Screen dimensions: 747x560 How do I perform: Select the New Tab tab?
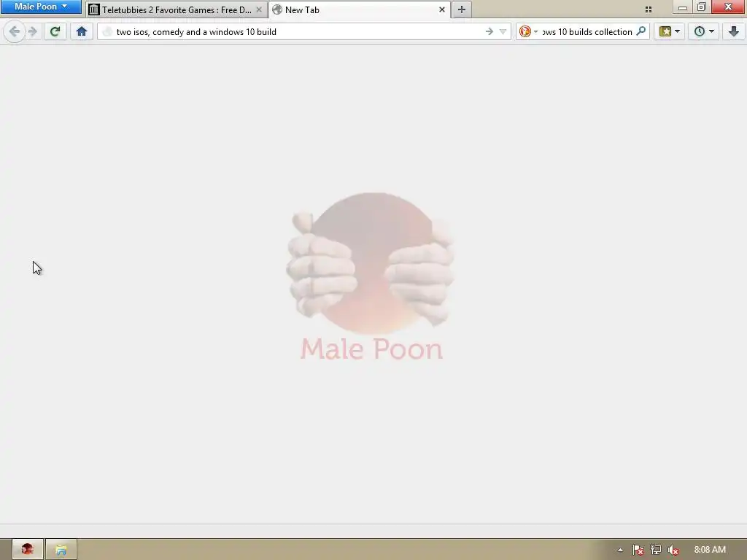coord(359,9)
